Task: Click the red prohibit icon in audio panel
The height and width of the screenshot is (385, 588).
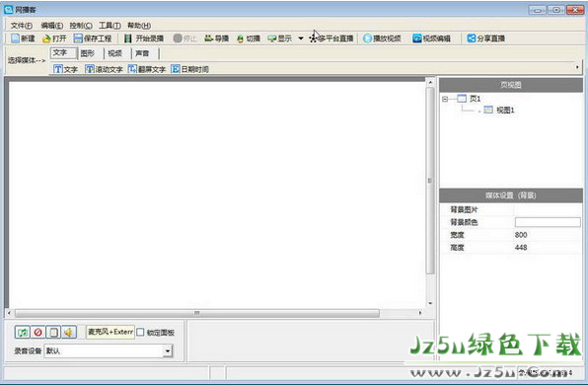Action: (x=37, y=332)
